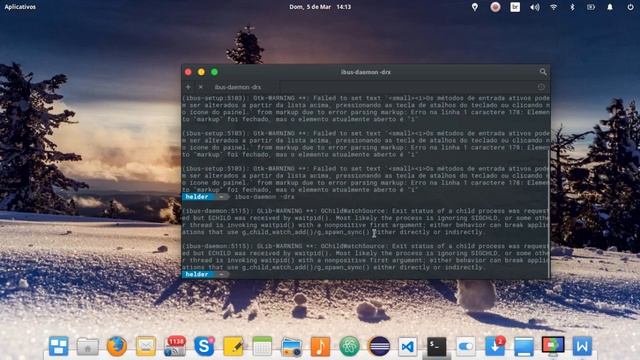This screenshot has height=360, width=640.
Task: Open the yellow notes app in the dock
Action: pos(233,346)
